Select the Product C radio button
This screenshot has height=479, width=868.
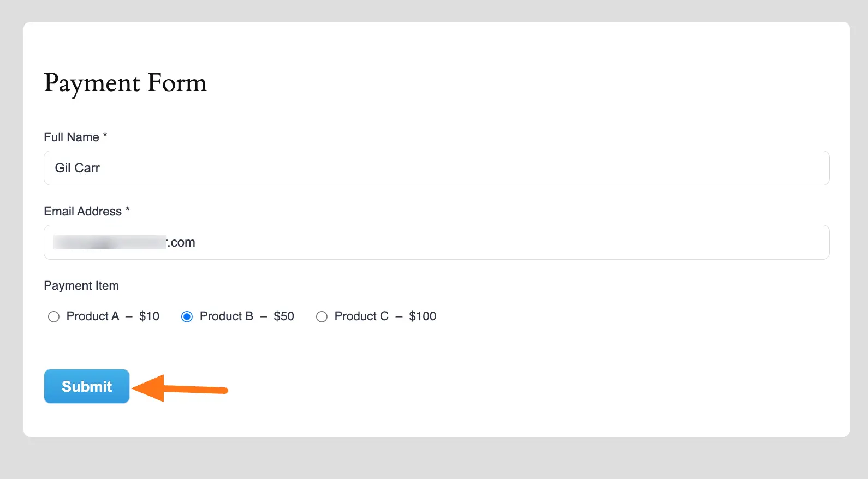322,317
